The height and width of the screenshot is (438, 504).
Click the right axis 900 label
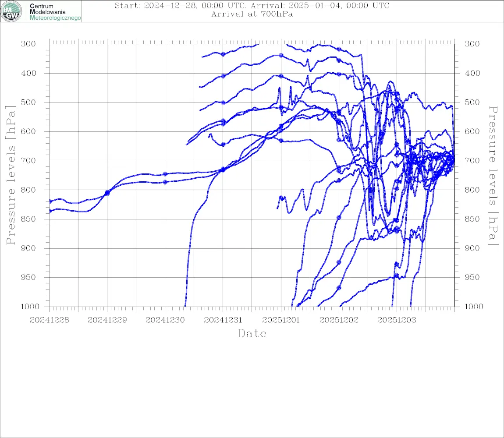472,248
